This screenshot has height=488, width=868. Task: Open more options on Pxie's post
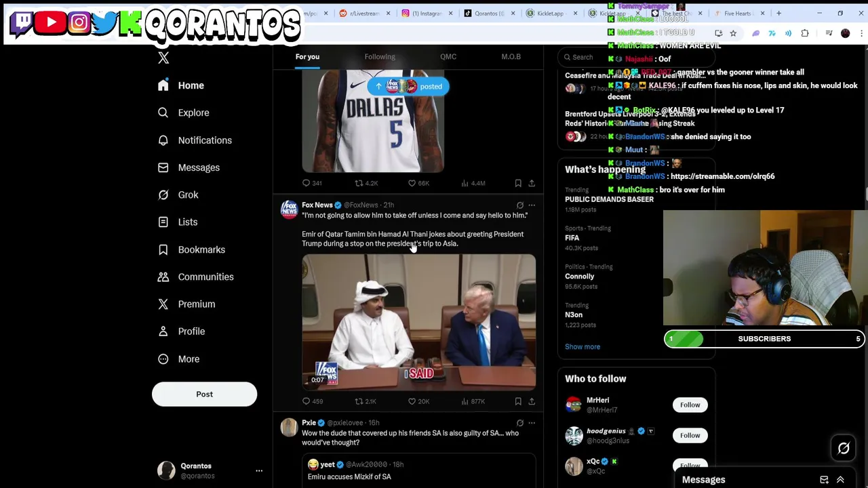click(532, 423)
